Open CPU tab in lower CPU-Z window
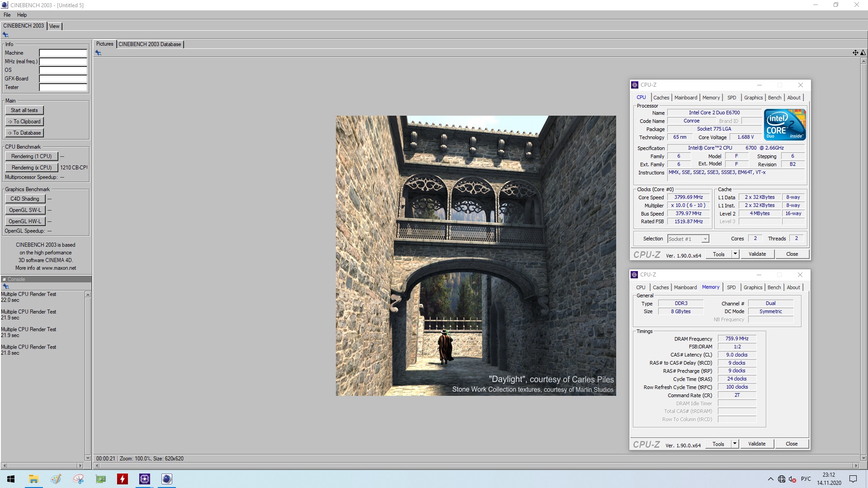This screenshot has height=488, width=868. click(641, 287)
